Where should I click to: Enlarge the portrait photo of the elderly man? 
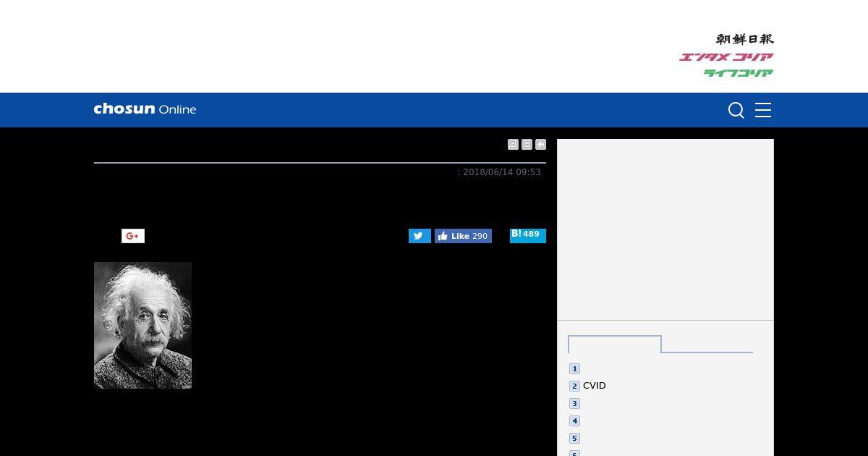142,325
